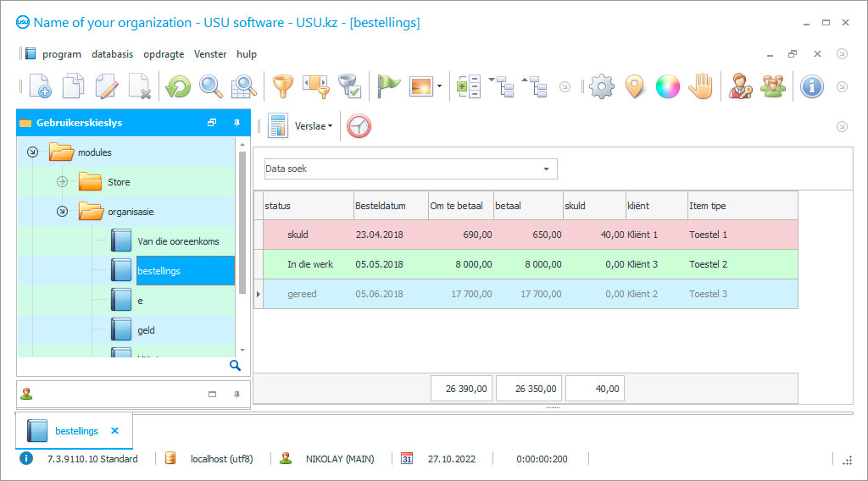Click the blue info icon in toolbar
This screenshot has width=868, height=481.
(x=812, y=86)
